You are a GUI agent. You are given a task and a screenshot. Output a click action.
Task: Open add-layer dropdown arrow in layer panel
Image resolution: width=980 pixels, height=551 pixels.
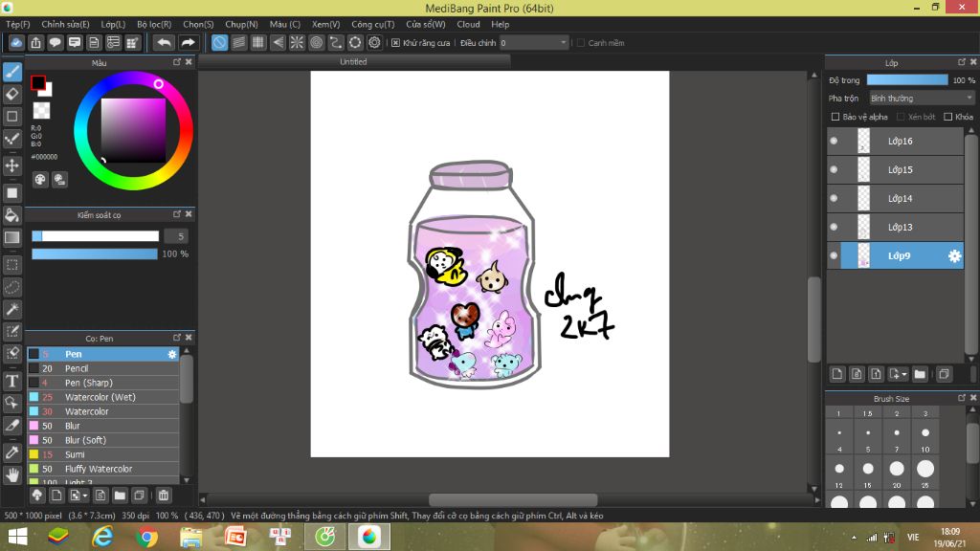903,375
